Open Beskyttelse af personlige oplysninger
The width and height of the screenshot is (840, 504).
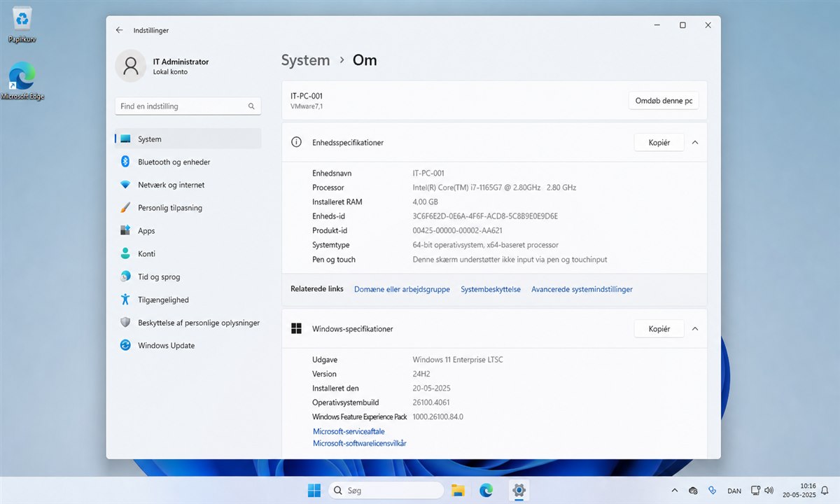188,323
